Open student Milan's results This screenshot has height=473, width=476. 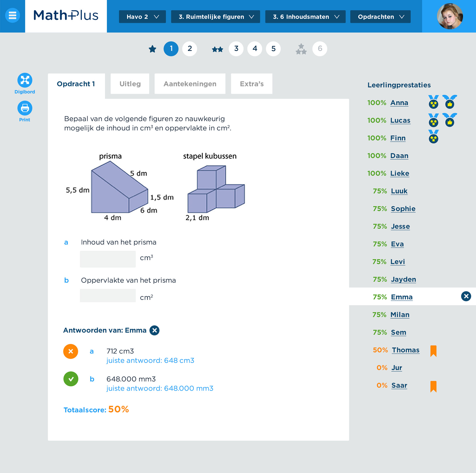click(x=400, y=315)
